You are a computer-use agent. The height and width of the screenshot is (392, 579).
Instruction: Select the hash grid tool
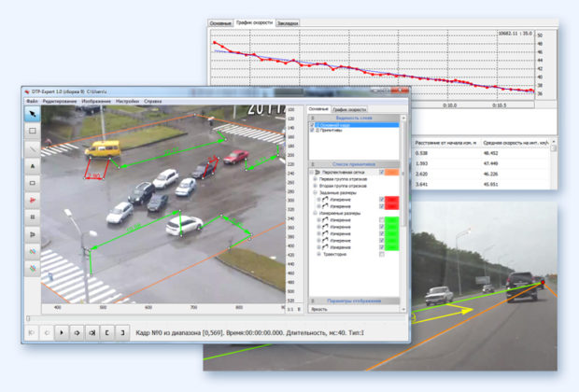point(33,217)
